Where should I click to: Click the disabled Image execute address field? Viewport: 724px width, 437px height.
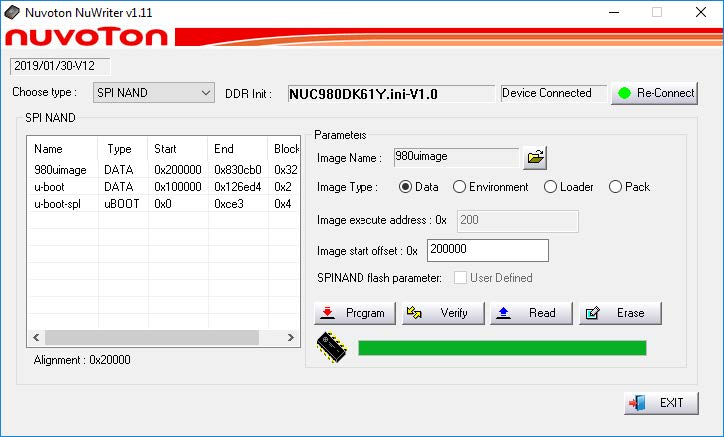coord(518,221)
